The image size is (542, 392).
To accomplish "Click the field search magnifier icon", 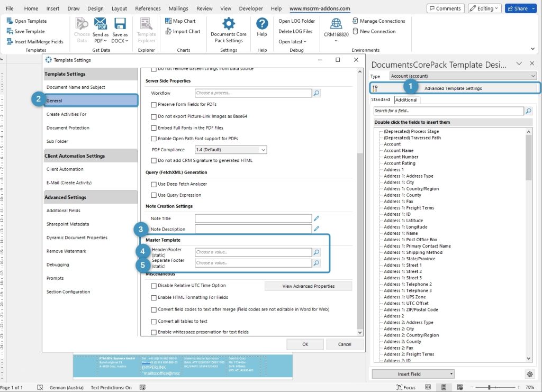I will pos(528,111).
